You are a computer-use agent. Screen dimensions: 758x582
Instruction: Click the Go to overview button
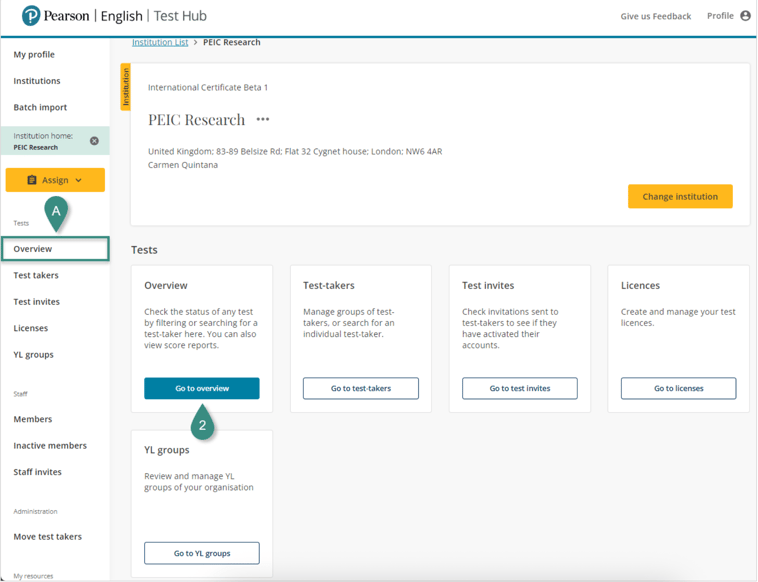[202, 388]
